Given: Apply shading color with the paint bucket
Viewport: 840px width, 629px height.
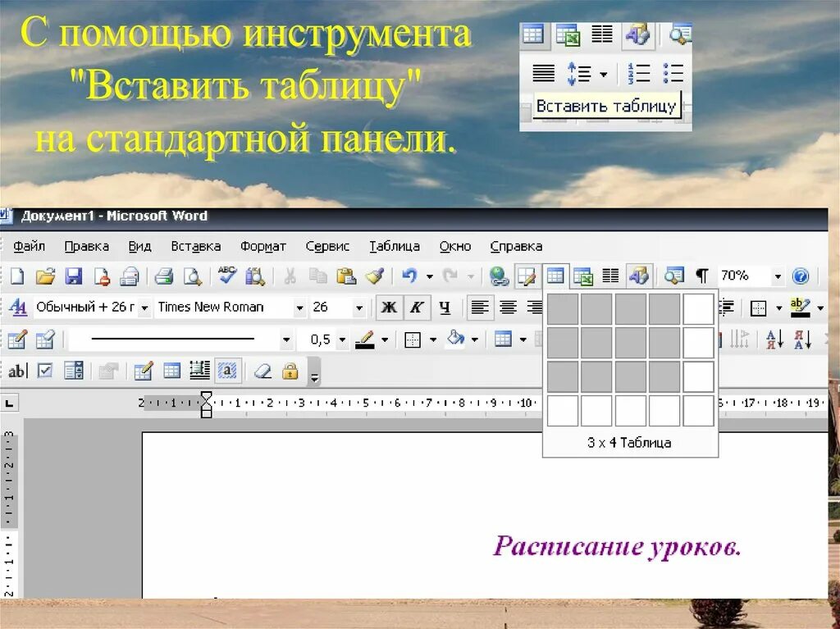Looking at the screenshot, I should click(x=455, y=340).
